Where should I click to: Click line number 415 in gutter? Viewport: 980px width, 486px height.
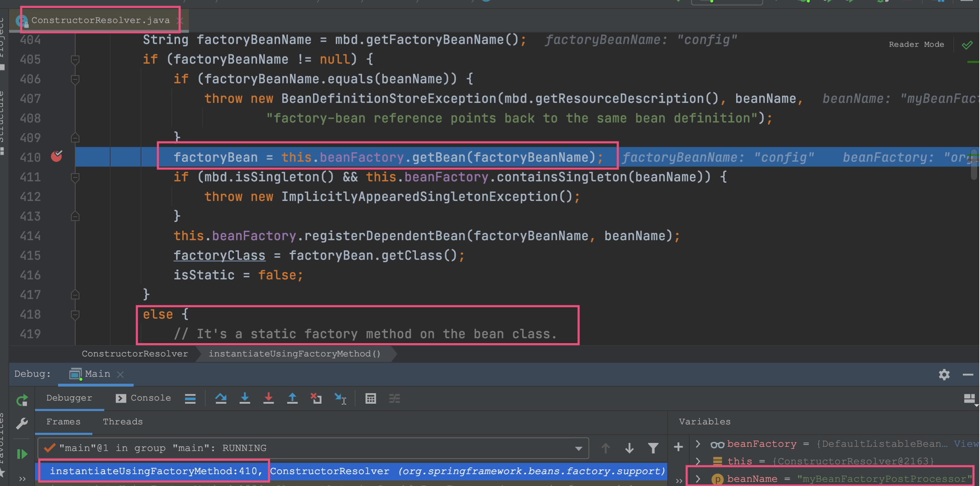click(x=30, y=255)
